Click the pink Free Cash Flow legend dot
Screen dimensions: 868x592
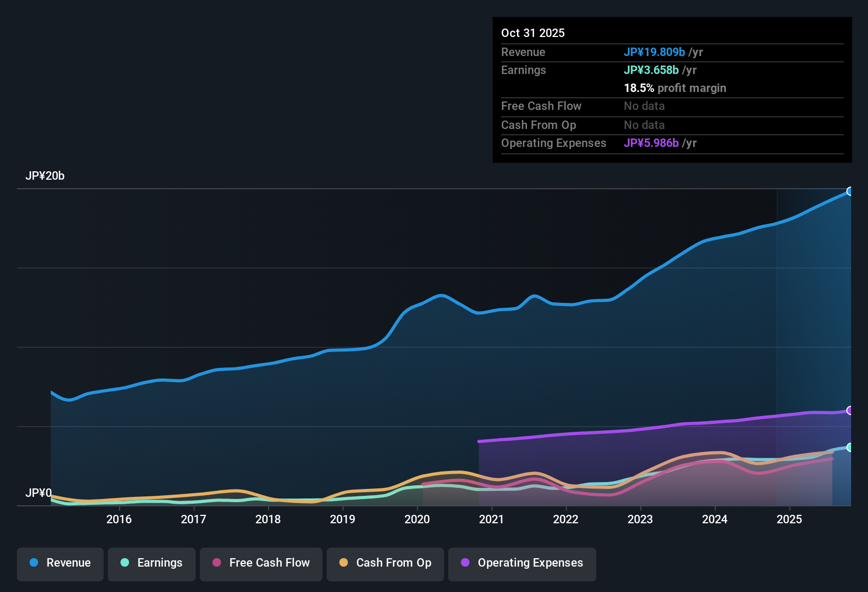coord(217,563)
